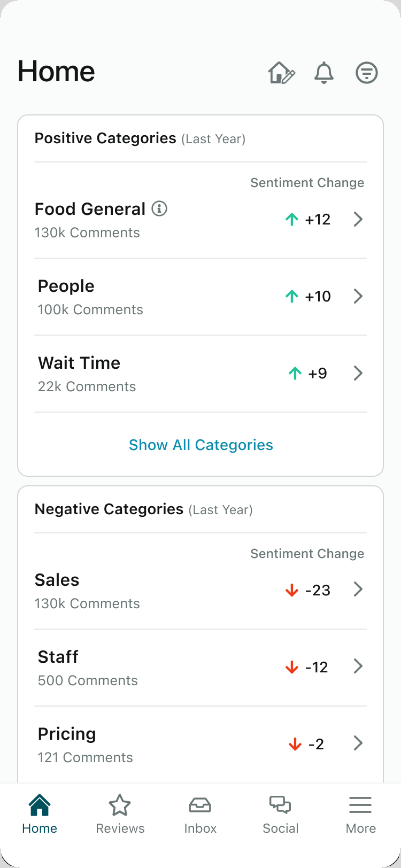Expand Pricing category chevron
The width and height of the screenshot is (401, 868).
coord(358,743)
